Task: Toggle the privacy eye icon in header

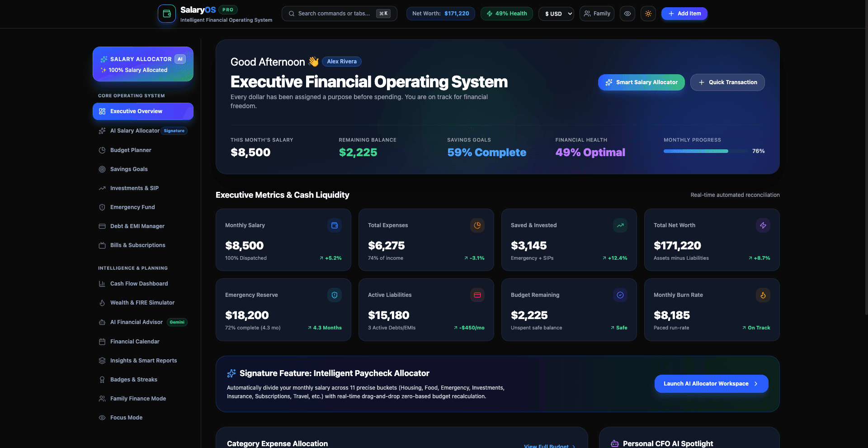Action: [x=627, y=14]
